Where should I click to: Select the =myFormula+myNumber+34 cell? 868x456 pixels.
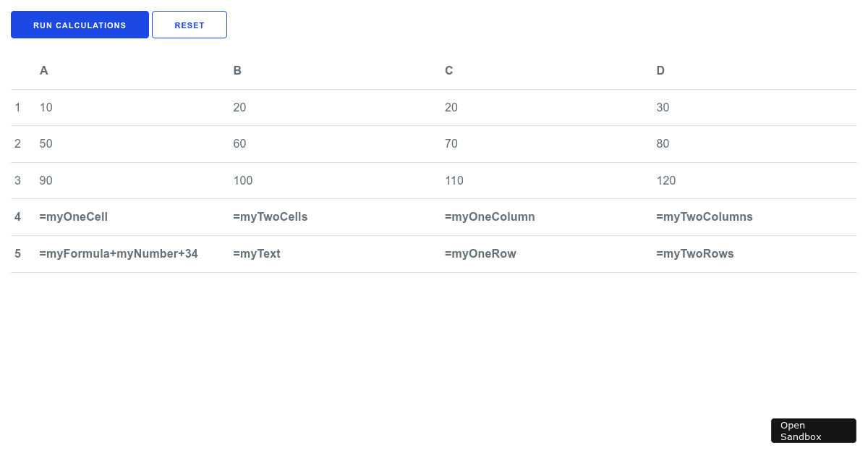pos(119,253)
